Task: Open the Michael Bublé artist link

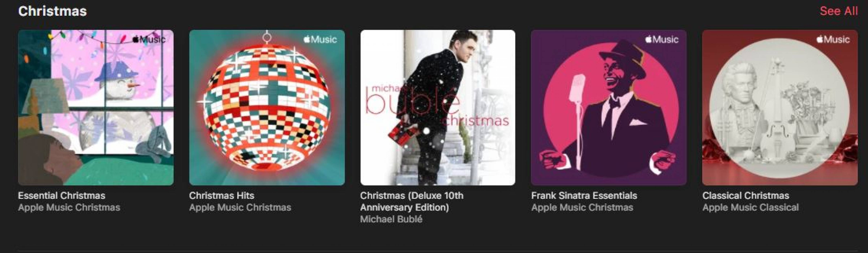Action: coord(391,219)
